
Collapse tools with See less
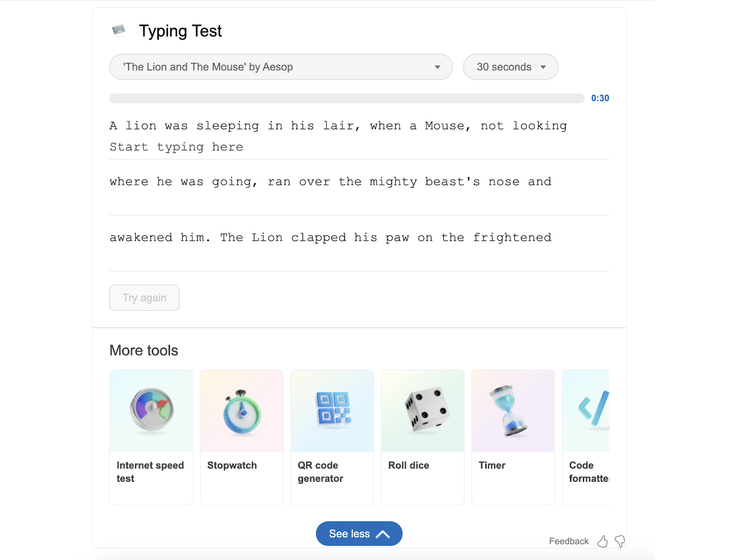[359, 533]
